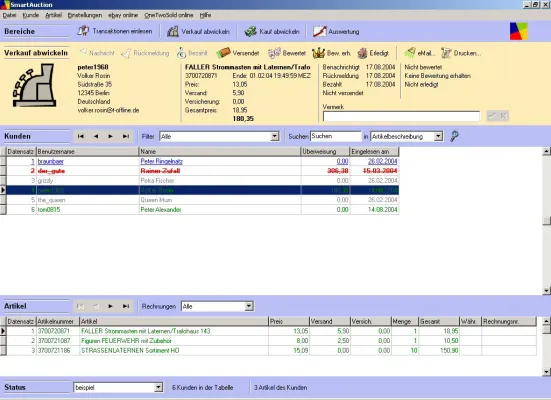Jump to last customer record
Screen dimensions: 551x400
(x=125, y=136)
